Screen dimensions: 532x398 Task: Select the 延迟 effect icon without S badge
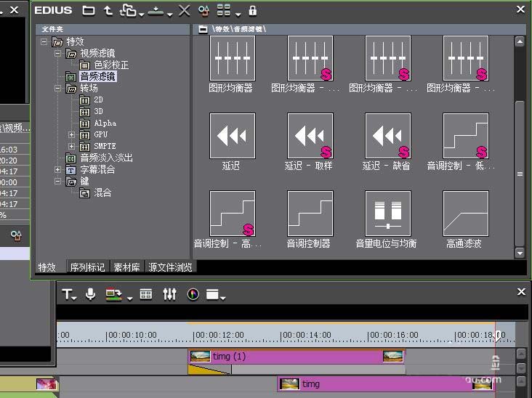pyautogui.click(x=233, y=136)
